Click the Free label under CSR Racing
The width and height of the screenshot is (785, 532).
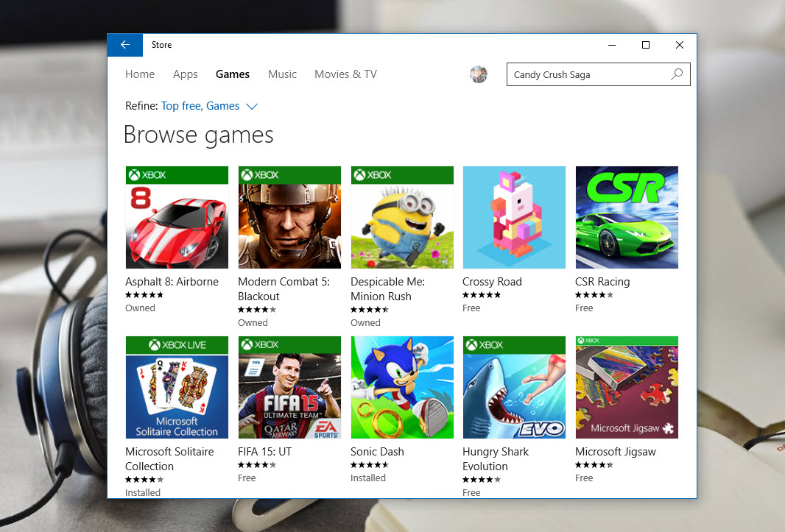(584, 308)
